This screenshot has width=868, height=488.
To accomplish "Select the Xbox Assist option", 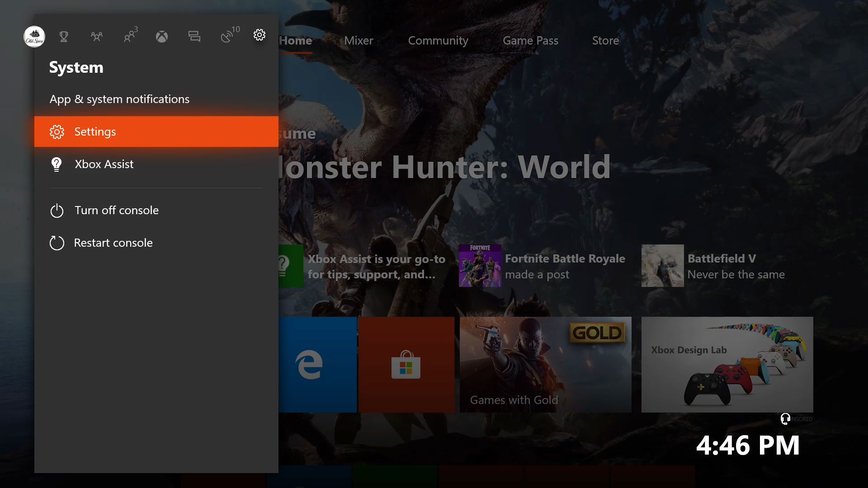I will tap(104, 163).
